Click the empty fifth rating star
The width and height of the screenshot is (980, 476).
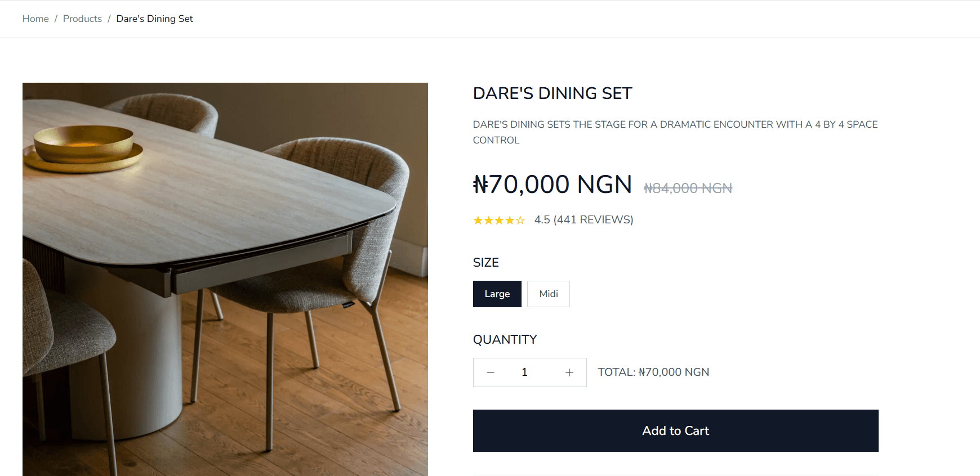(x=520, y=221)
